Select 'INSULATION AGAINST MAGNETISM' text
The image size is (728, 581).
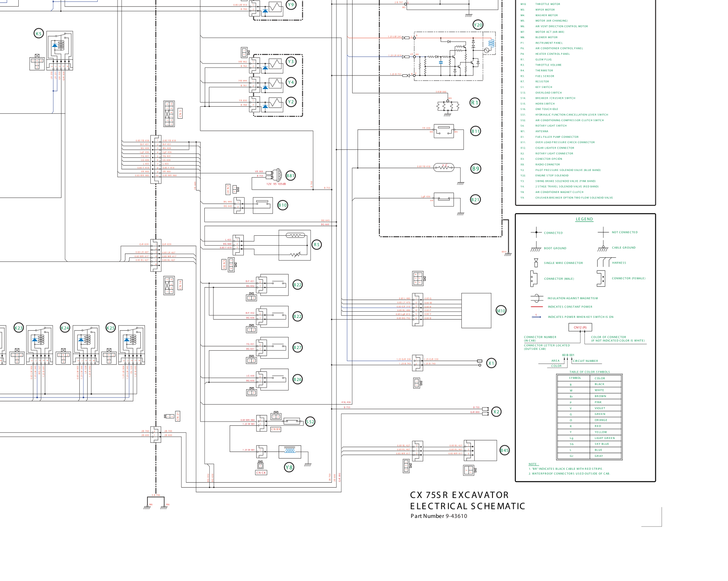point(573,298)
